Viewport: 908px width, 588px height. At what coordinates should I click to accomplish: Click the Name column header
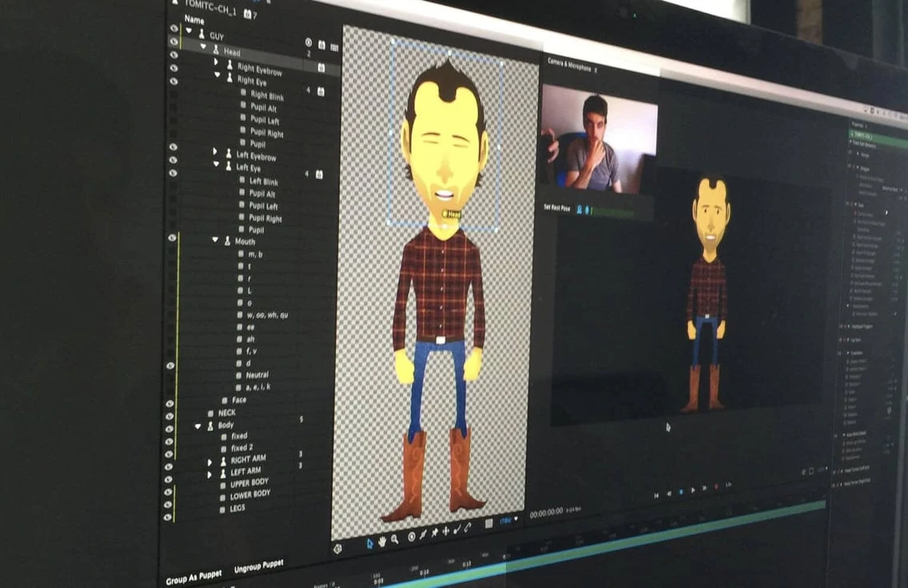[194, 19]
